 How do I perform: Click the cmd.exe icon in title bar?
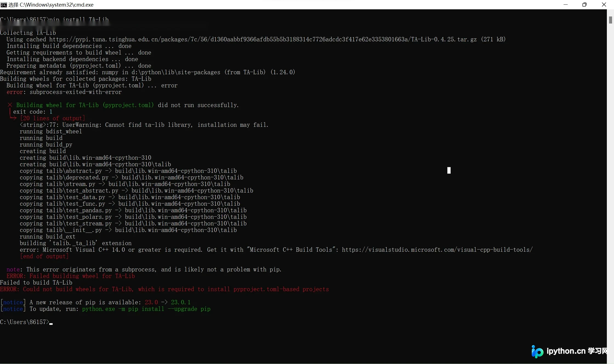4,5
